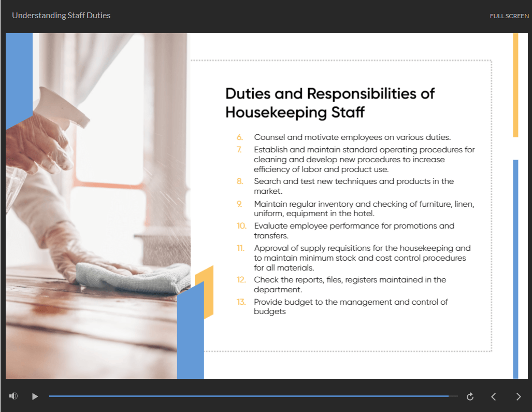Image resolution: width=532 pixels, height=412 pixels.
Task: Click item 11 'Approval of supply requisitions'
Action: click(x=362, y=258)
